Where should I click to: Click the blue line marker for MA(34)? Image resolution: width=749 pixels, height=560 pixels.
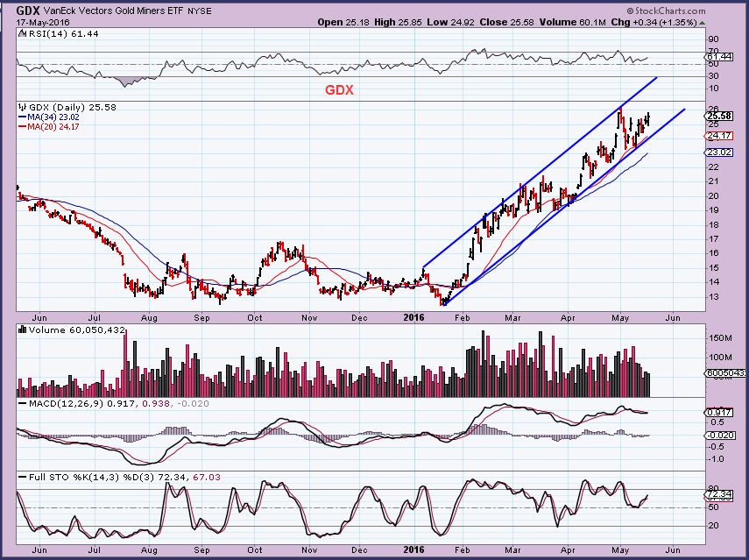(x=23, y=117)
